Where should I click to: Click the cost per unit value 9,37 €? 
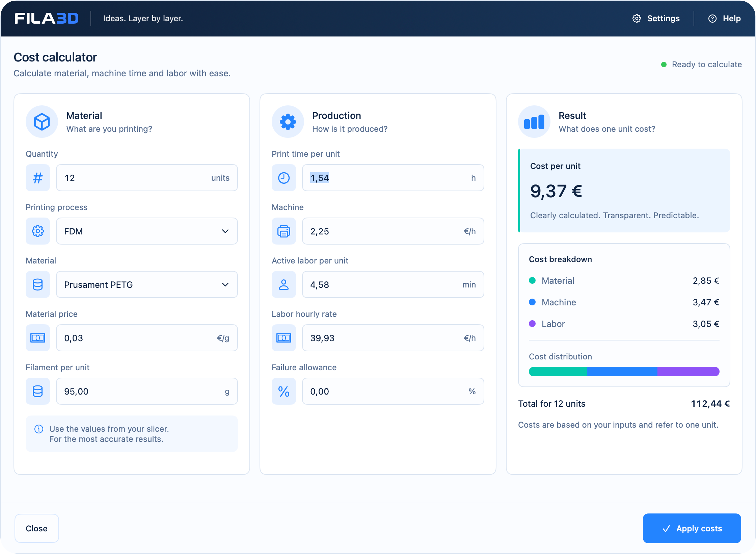[x=556, y=191]
